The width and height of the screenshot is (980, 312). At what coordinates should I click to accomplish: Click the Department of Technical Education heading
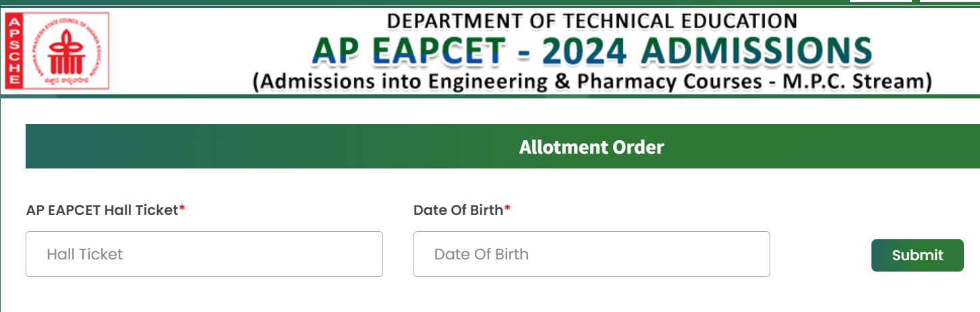coord(592,20)
